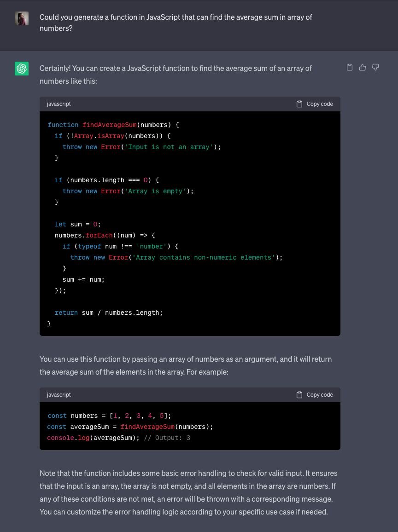
Task: Click the 'Certainly! You can create' response paragraph
Action: (175, 75)
